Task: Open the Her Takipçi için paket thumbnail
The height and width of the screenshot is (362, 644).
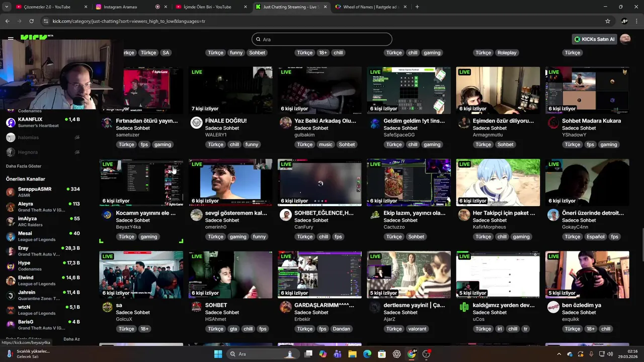Action: (498, 183)
